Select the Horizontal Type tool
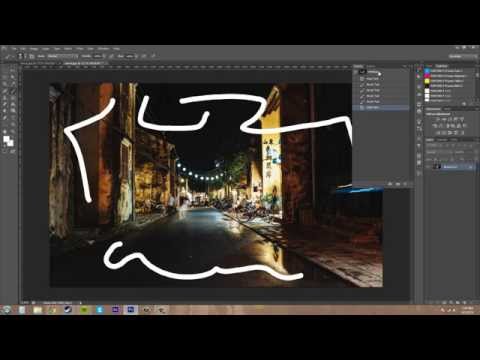 pyautogui.click(x=13, y=118)
